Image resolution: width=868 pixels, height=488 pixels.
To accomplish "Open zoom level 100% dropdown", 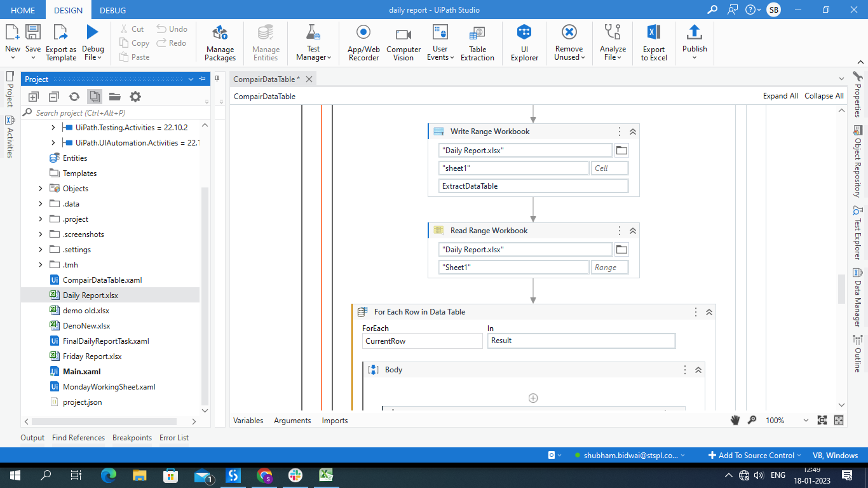I will (806, 421).
